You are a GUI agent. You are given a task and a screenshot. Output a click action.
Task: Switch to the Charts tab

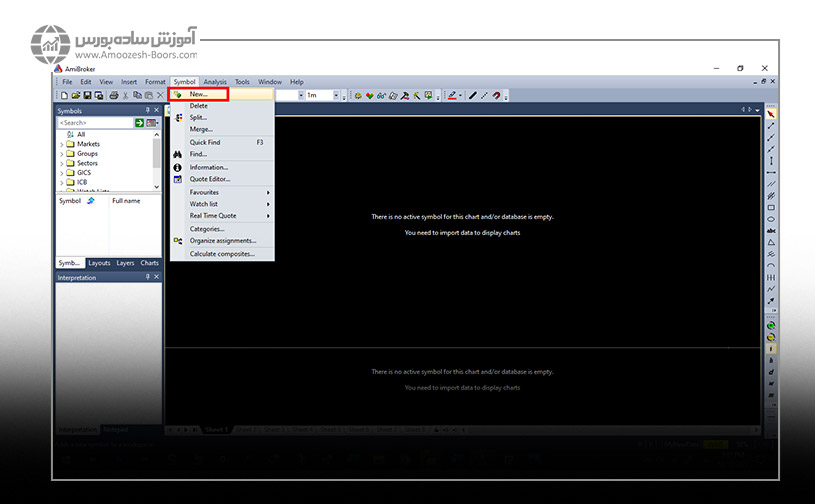pyautogui.click(x=149, y=263)
